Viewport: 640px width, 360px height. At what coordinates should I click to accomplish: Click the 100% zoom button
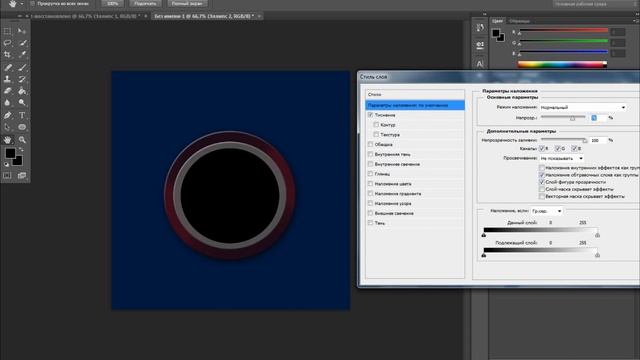pos(112,4)
